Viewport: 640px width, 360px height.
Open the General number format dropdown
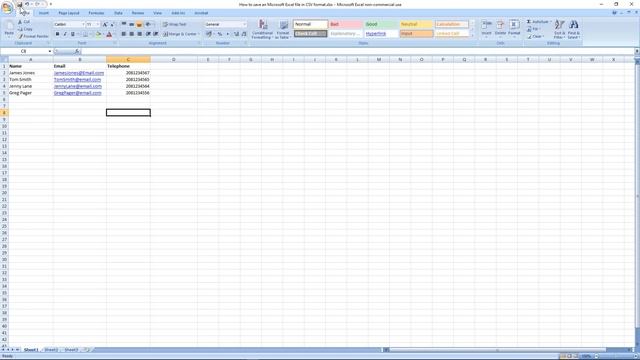[x=244, y=24]
